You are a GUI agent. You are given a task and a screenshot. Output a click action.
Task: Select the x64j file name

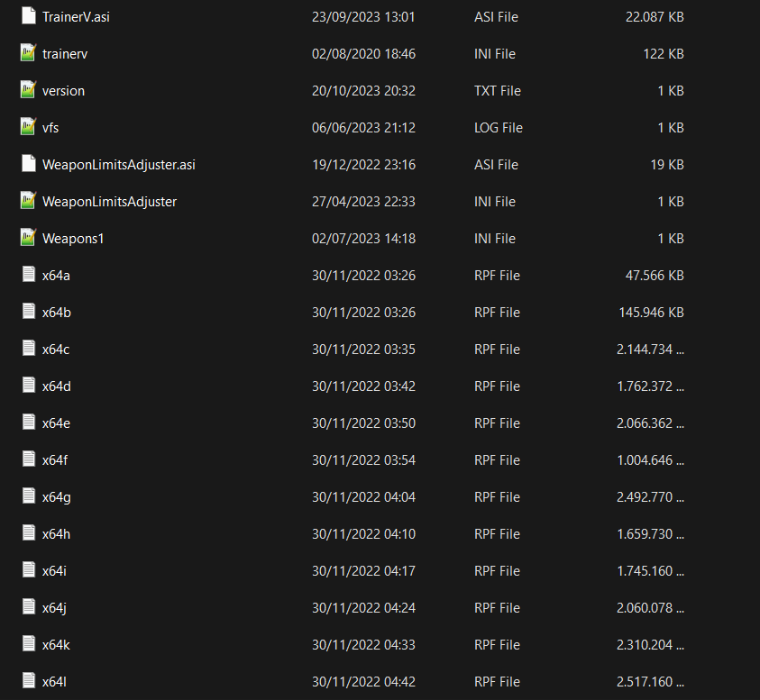tap(54, 608)
